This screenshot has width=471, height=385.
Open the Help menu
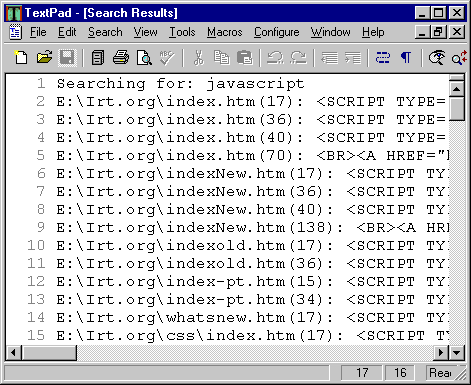pos(373,32)
